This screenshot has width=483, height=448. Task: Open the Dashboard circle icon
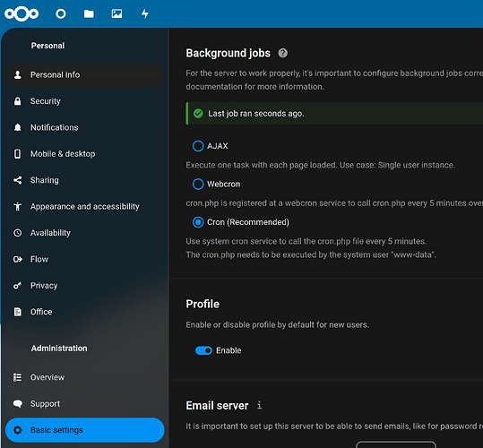pos(61,13)
